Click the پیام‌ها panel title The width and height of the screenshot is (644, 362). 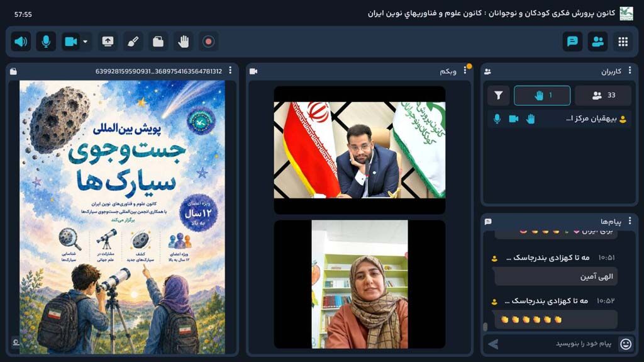click(x=611, y=222)
